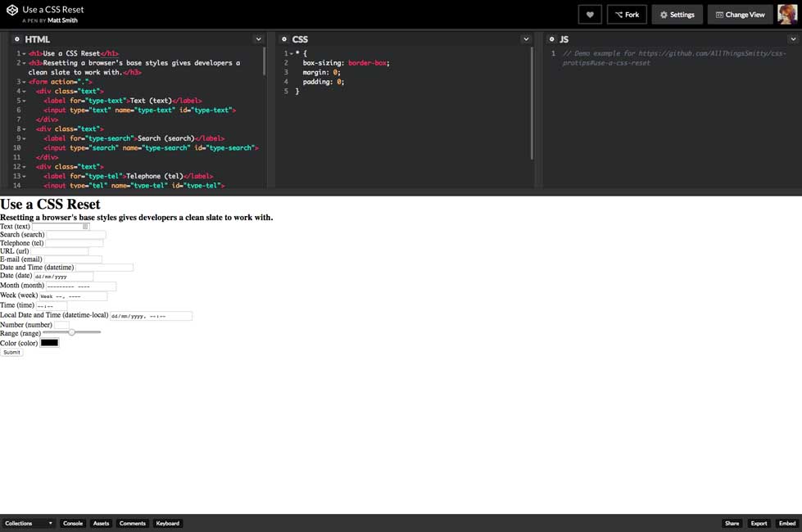802x532 pixels.
Task: Click the Search input field
Action: click(x=75, y=235)
